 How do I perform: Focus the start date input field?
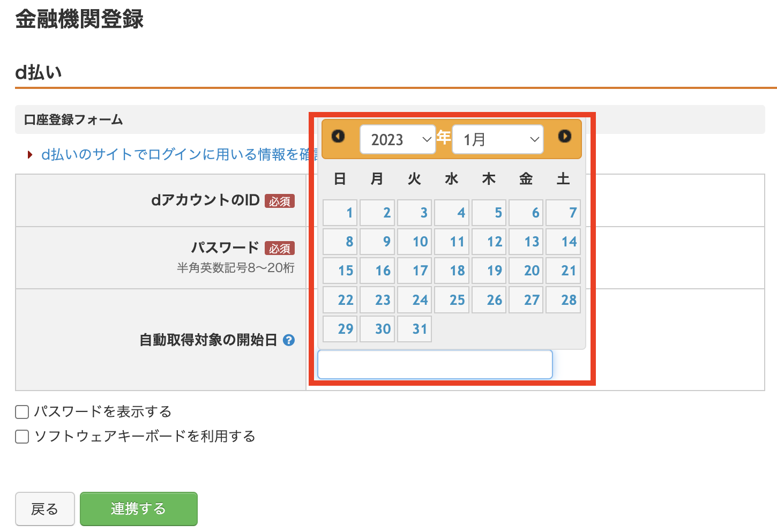pyautogui.click(x=435, y=364)
